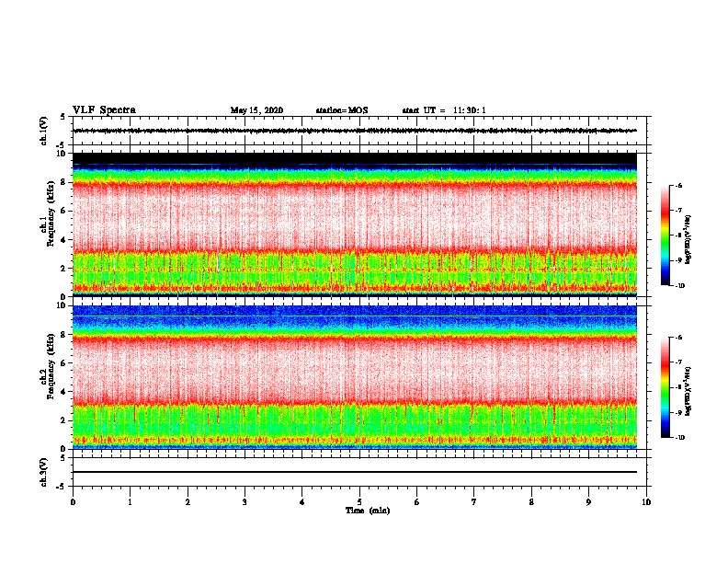
Task: Select the "start UT = 11:30: 1" text
Action: [444, 110]
